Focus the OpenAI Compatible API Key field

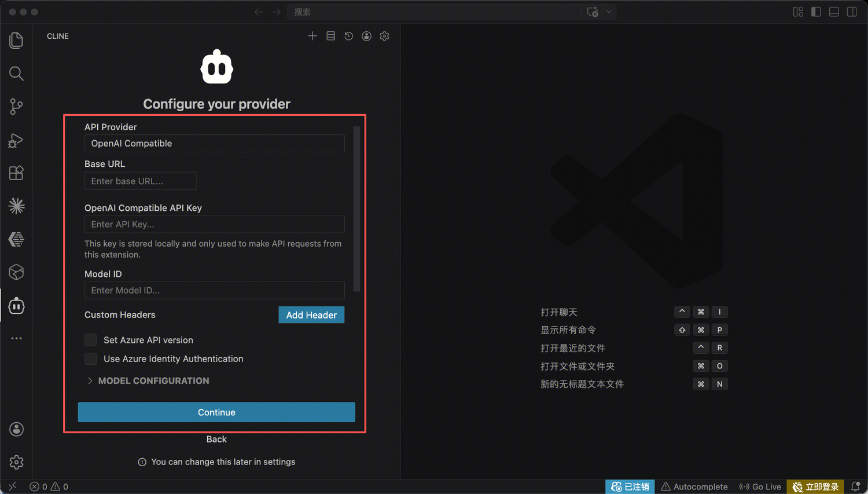(x=215, y=224)
